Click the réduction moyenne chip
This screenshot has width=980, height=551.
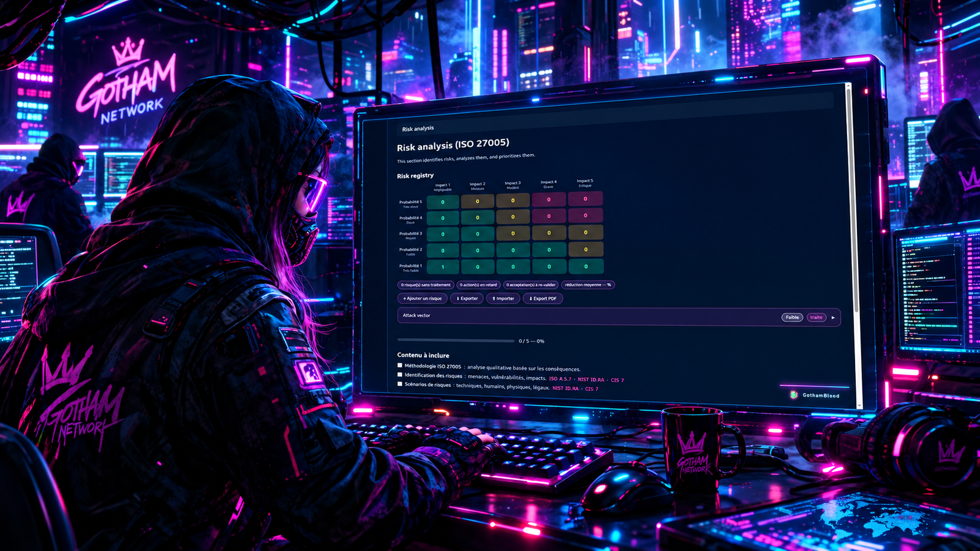pos(588,284)
